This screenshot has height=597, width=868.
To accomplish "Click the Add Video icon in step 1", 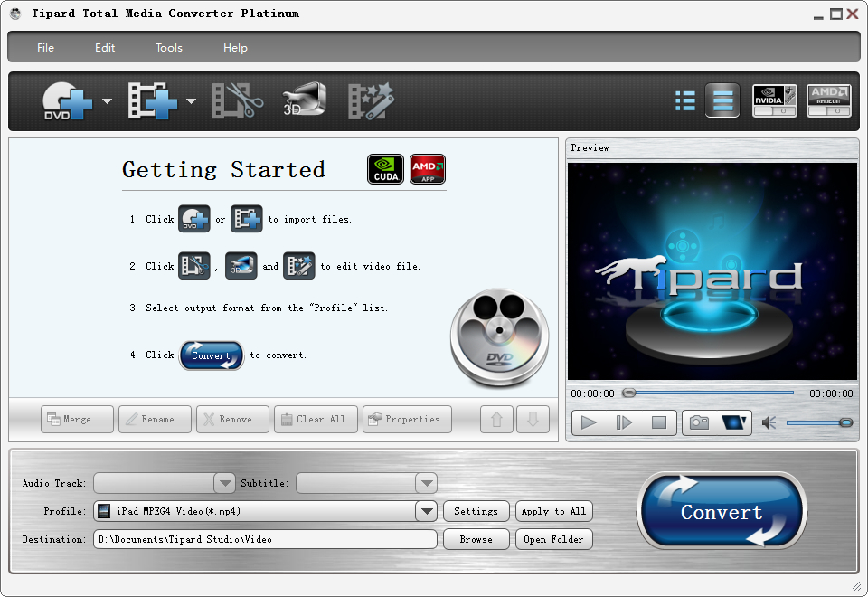I will (x=246, y=219).
